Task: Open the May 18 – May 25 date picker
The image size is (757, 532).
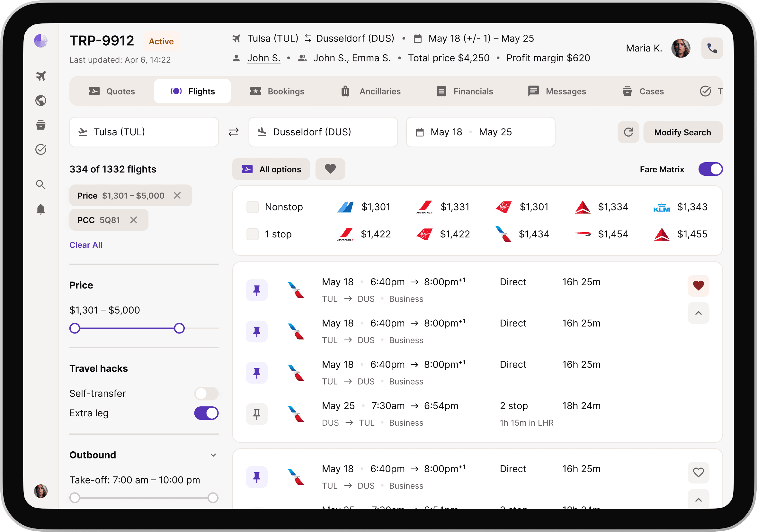Action: (481, 132)
